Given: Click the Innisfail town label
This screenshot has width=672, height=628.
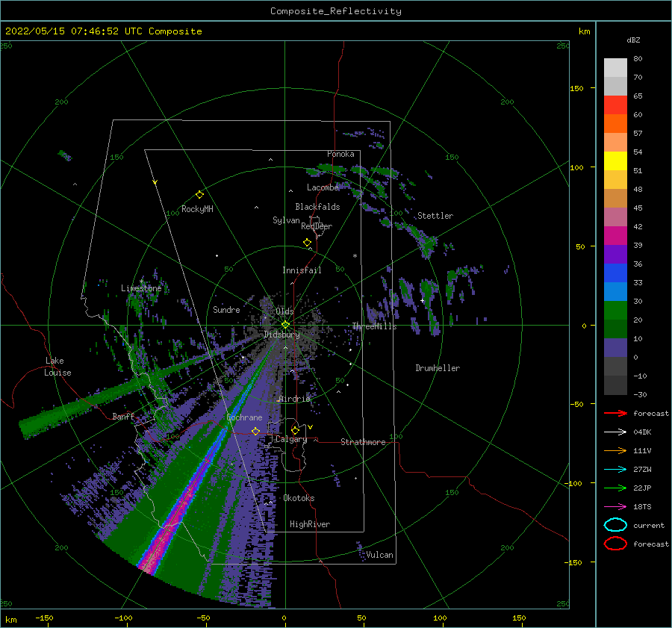Looking at the screenshot, I should coord(302,270).
